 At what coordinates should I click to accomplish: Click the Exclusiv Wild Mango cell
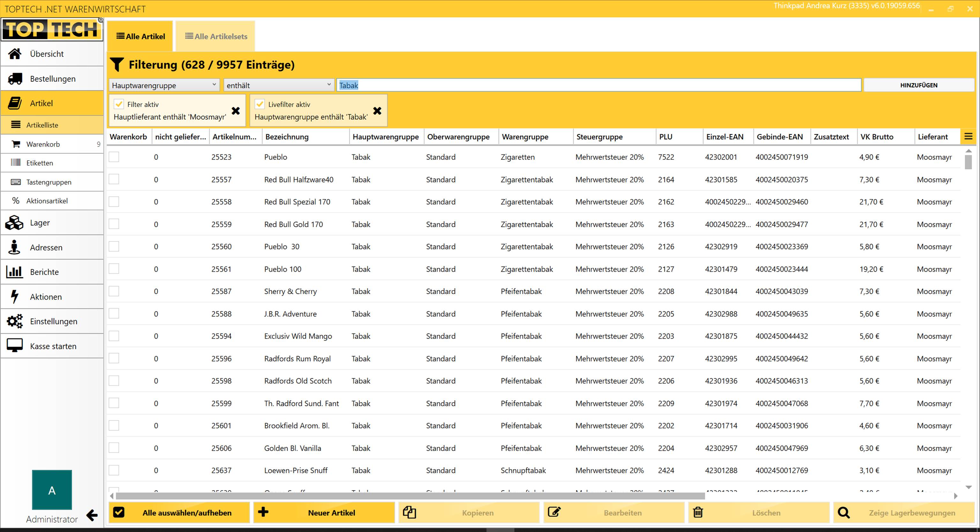coord(298,336)
